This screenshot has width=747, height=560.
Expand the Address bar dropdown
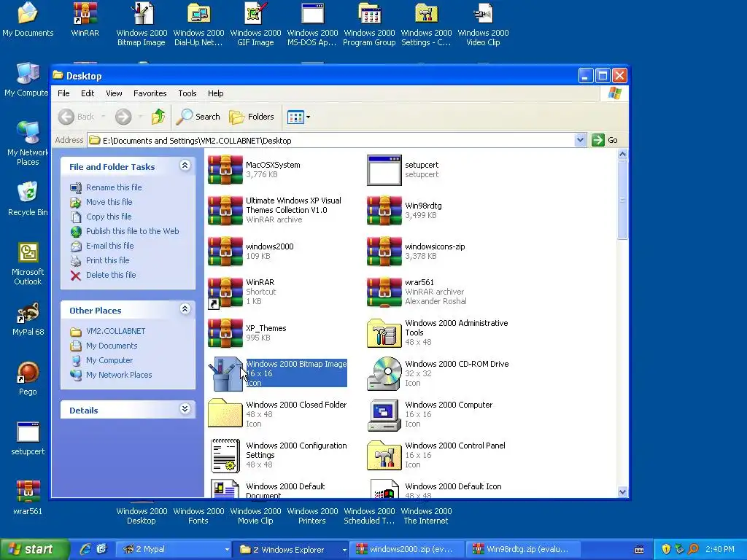point(580,140)
